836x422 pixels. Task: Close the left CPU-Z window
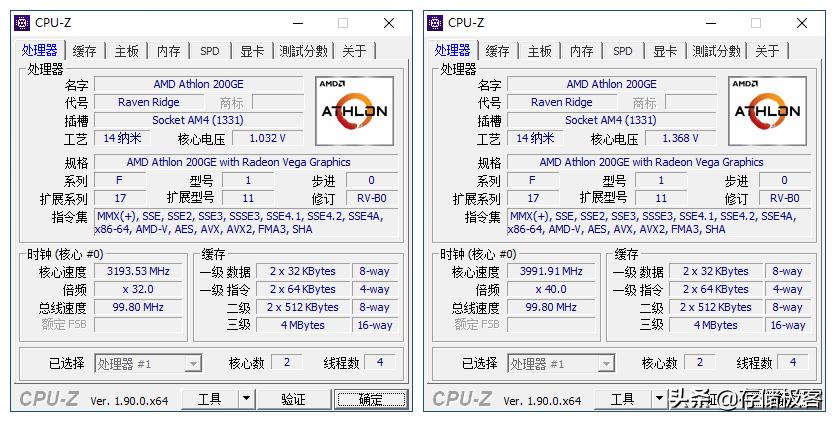(389, 23)
